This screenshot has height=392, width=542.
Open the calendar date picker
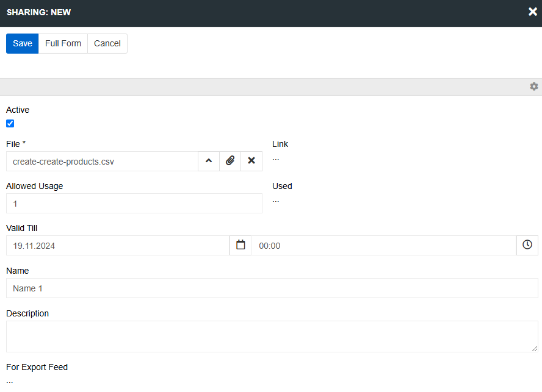[x=240, y=246]
